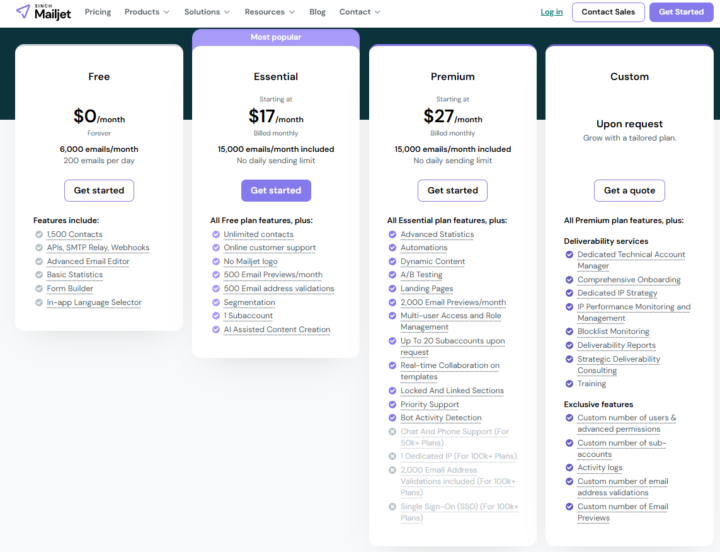Click checkmark icon beside Activity logs
Screen dimensions: 720x552
(x=569, y=468)
